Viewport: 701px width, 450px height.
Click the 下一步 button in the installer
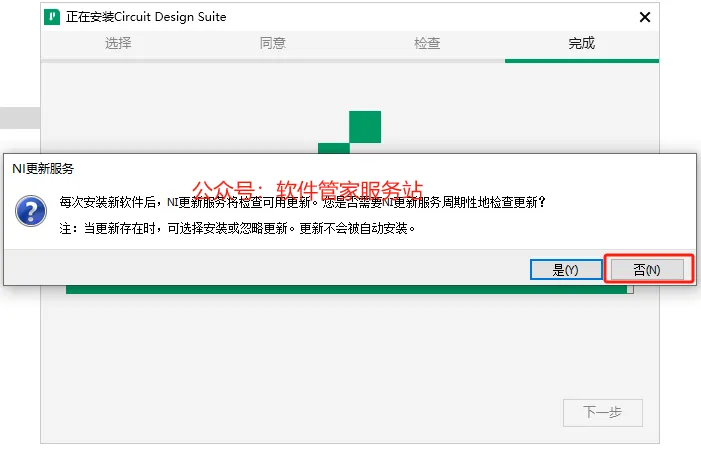603,412
